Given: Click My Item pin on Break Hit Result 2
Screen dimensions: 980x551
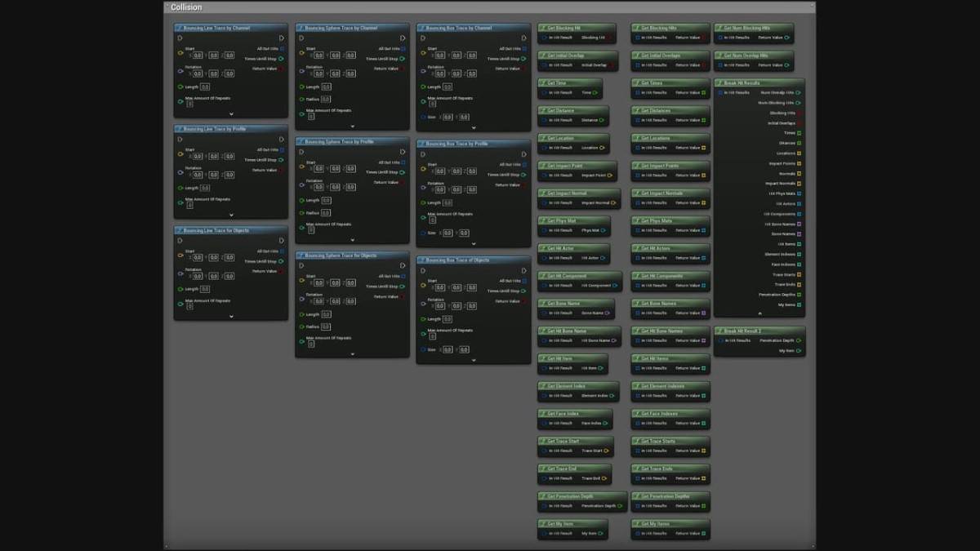Looking at the screenshot, I should (x=799, y=350).
